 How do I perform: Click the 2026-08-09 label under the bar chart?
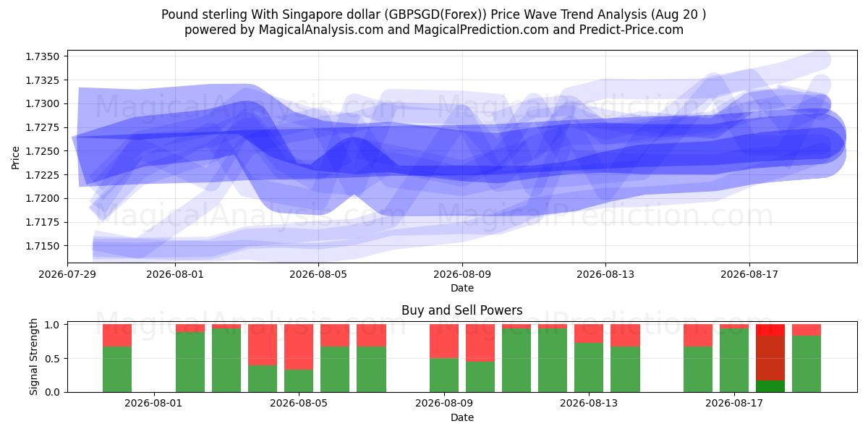[x=444, y=404]
